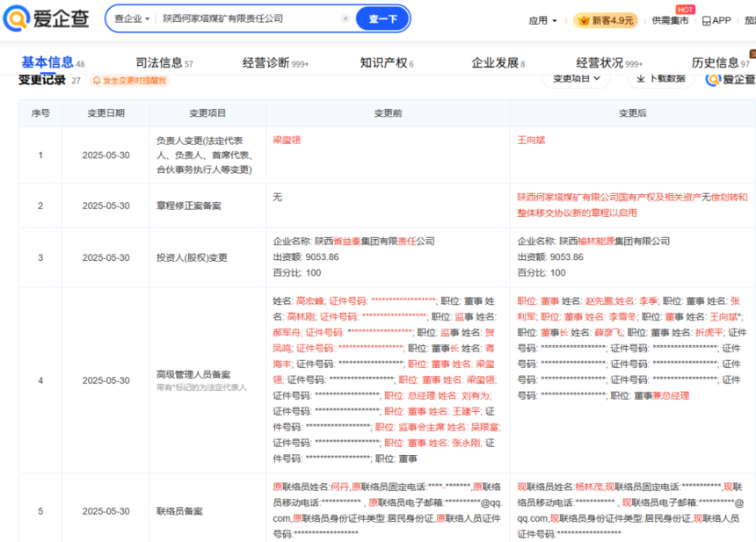Open the APP download link
756x542 pixels.
[x=716, y=20]
